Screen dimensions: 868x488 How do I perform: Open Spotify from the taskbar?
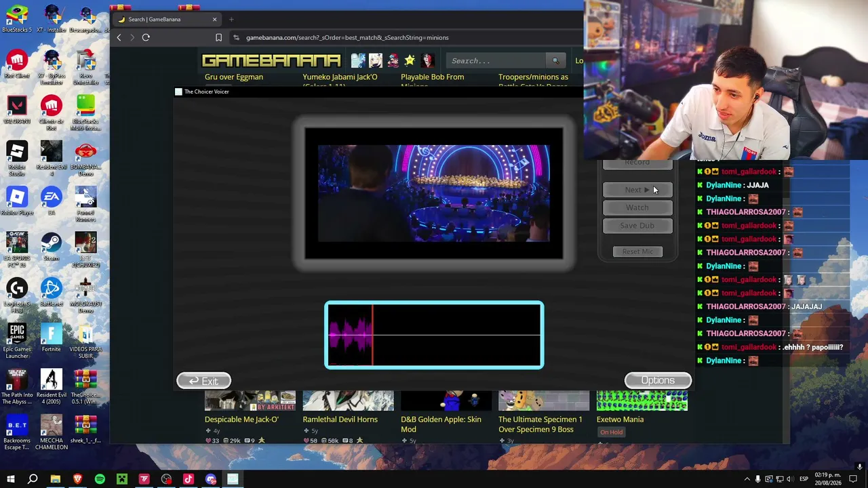coord(100,479)
